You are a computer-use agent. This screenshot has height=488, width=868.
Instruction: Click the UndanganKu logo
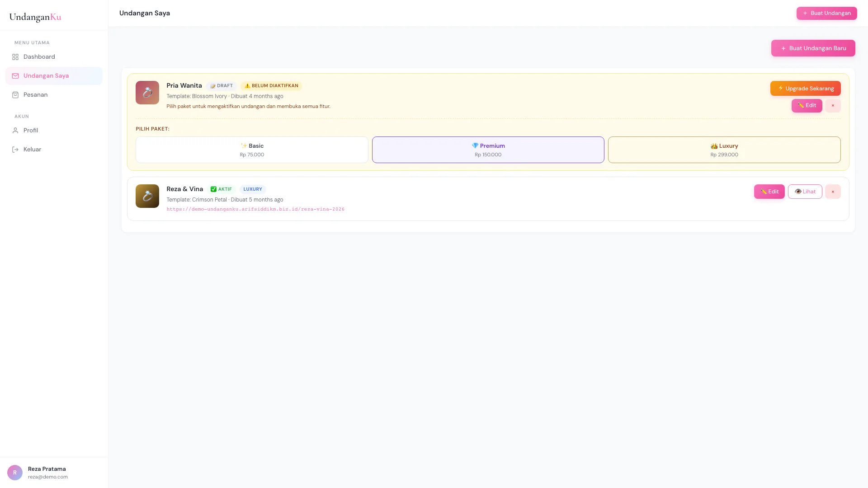pyautogui.click(x=35, y=17)
